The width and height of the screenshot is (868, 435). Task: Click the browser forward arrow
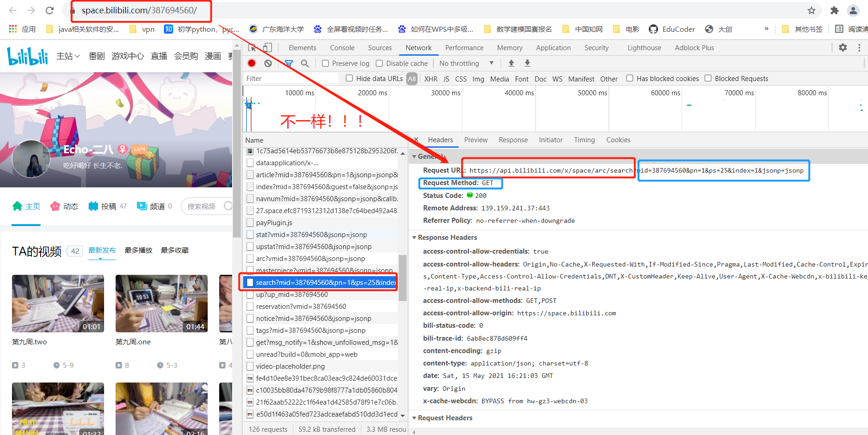tap(31, 10)
